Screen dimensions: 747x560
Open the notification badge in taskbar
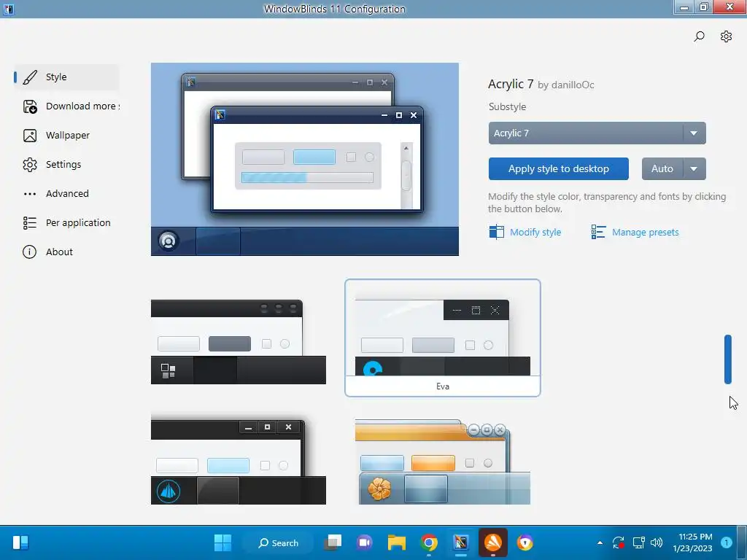[726, 542]
